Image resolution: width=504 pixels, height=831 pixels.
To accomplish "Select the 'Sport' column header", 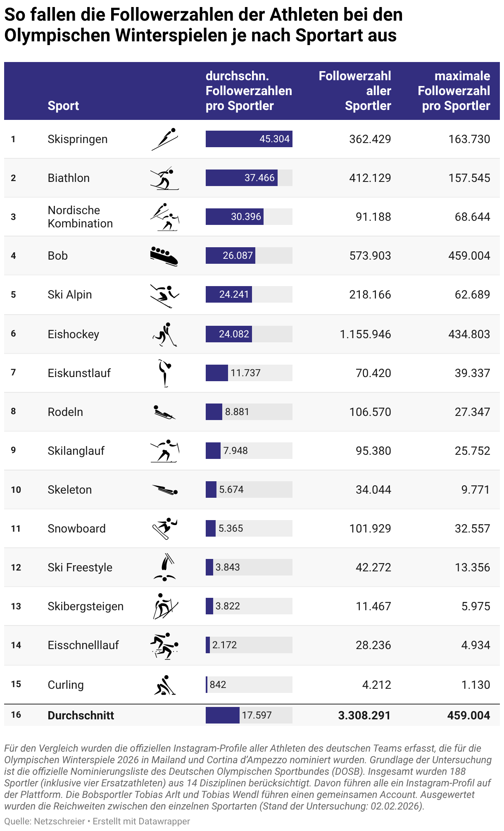I will coord(63,106).
